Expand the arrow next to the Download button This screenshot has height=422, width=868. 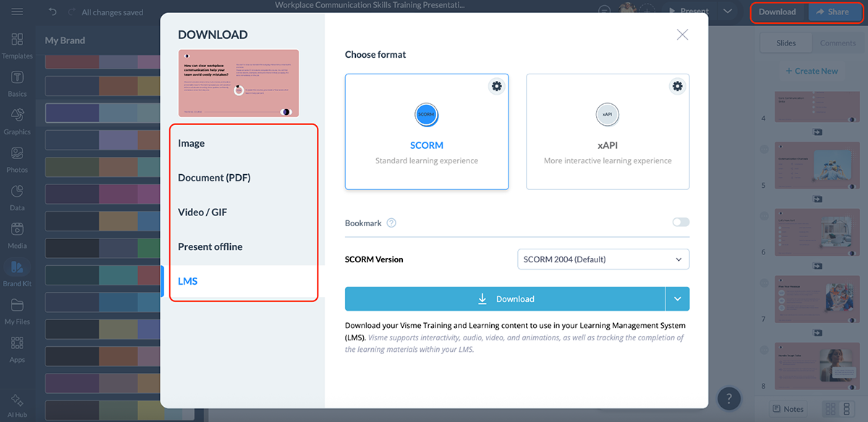click(678, 298)
